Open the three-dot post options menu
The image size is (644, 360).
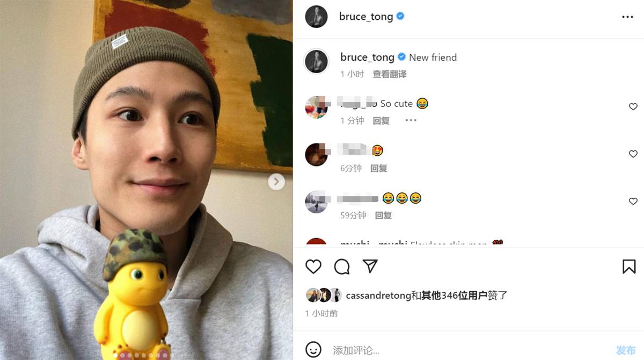tap(627, 17)
